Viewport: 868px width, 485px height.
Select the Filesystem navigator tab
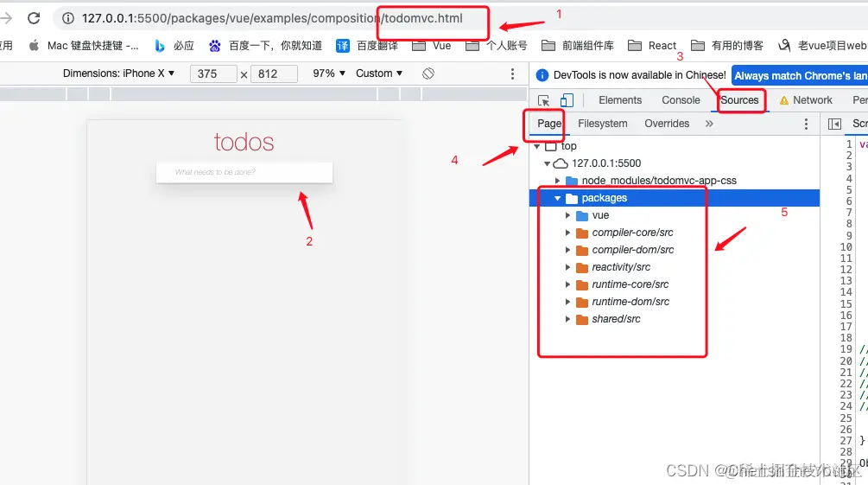(603, 124)
